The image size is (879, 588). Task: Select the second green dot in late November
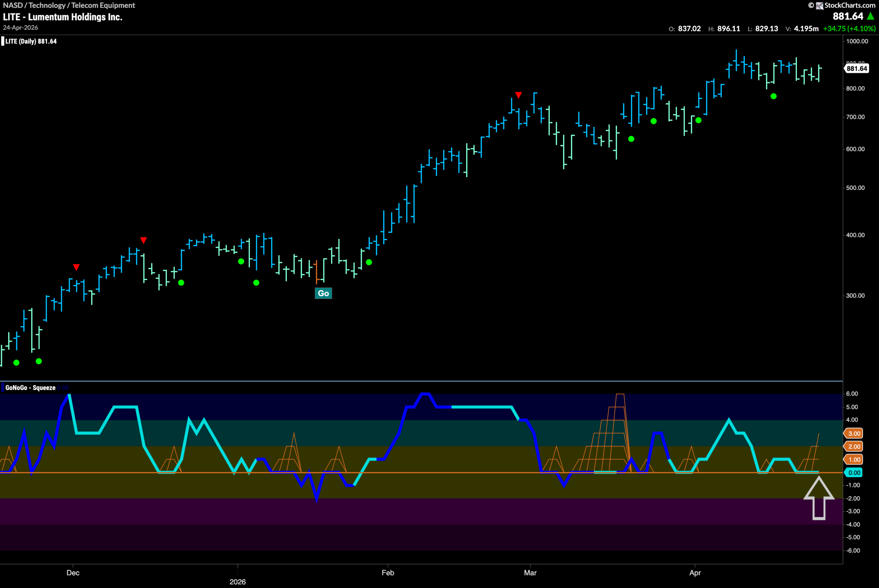(x=39, y=361)
